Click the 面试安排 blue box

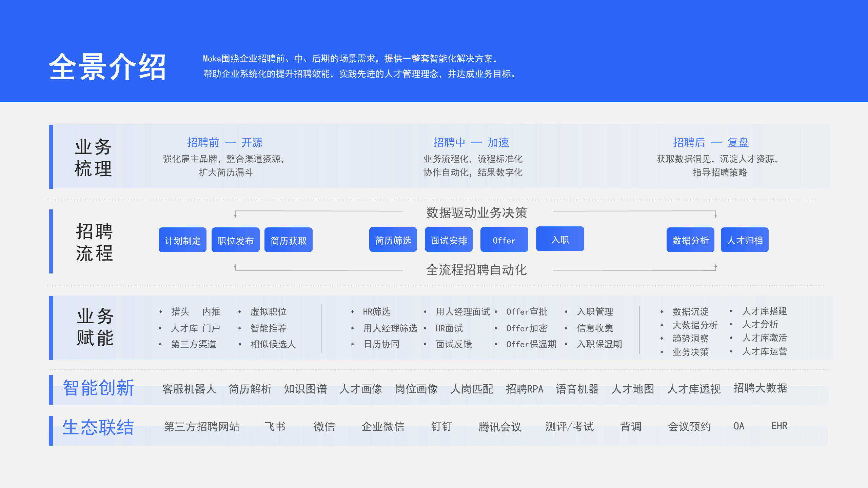point(449,240)
